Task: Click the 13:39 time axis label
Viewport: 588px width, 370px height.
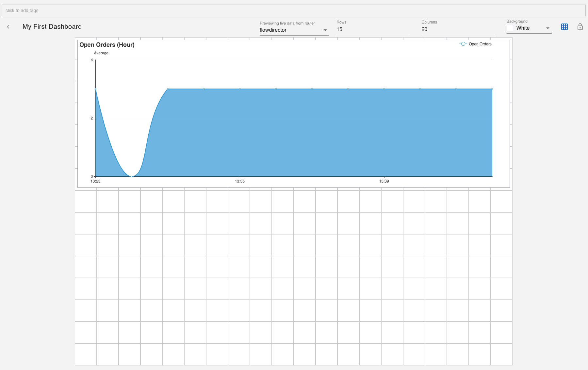Action: point(384,181)
